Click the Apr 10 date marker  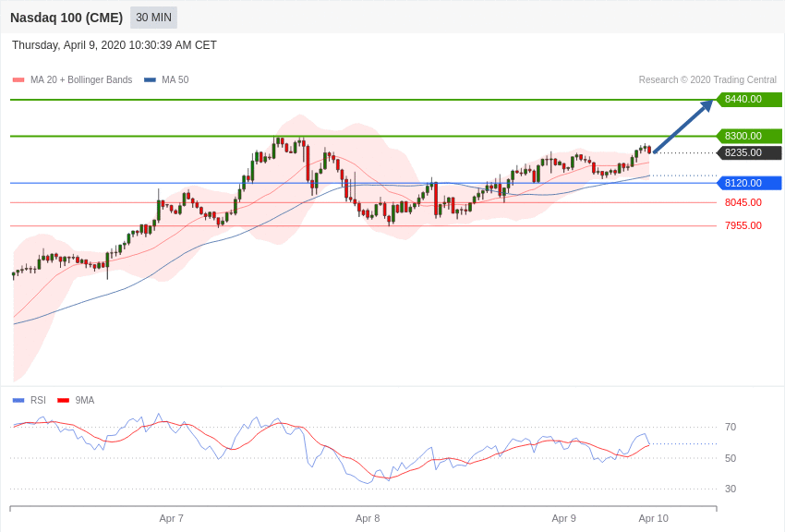[653, 518]
